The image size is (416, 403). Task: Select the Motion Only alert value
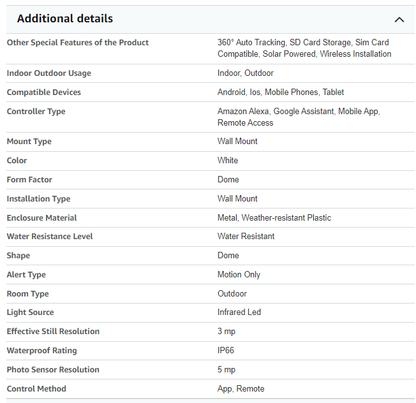pos(239,275)
